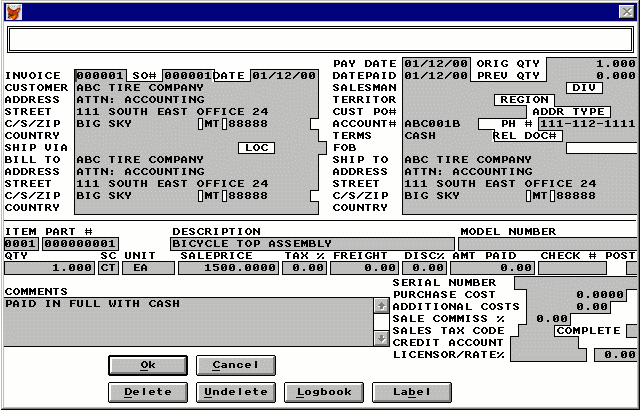Close the invoice window

tap(626, 11)
